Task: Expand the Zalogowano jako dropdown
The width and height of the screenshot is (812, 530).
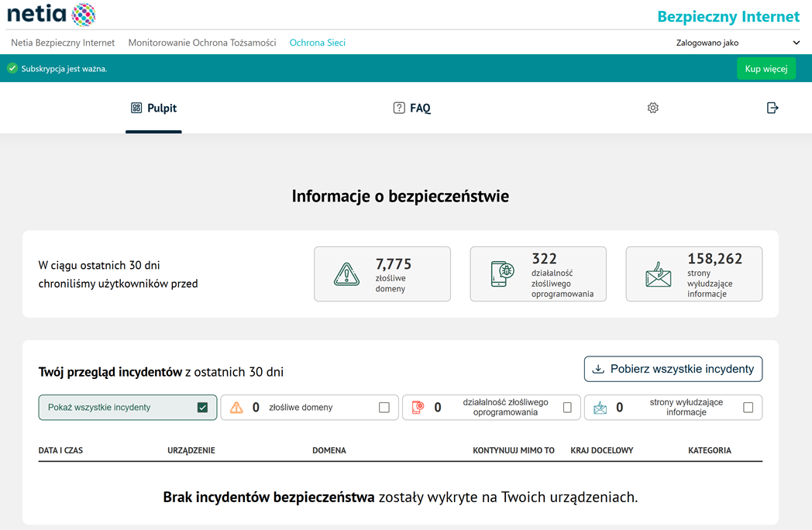Action: pyautogui.click(x=796, y=43)
